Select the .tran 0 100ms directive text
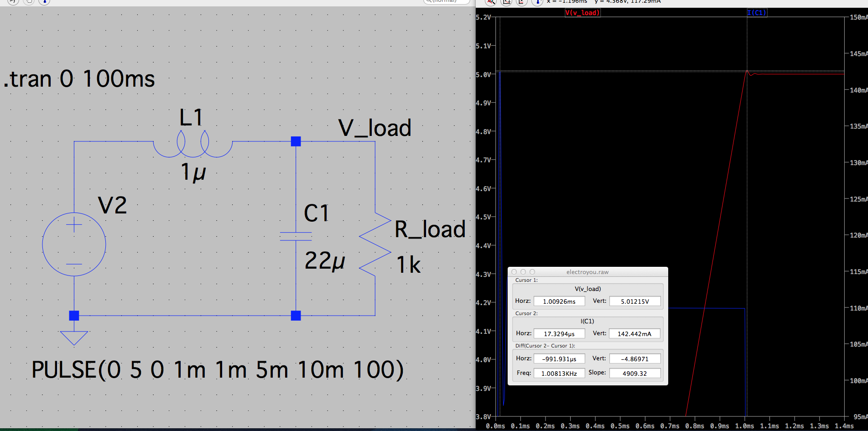The height and width of the screenshot is (431, 868). [x=80, y=79]
